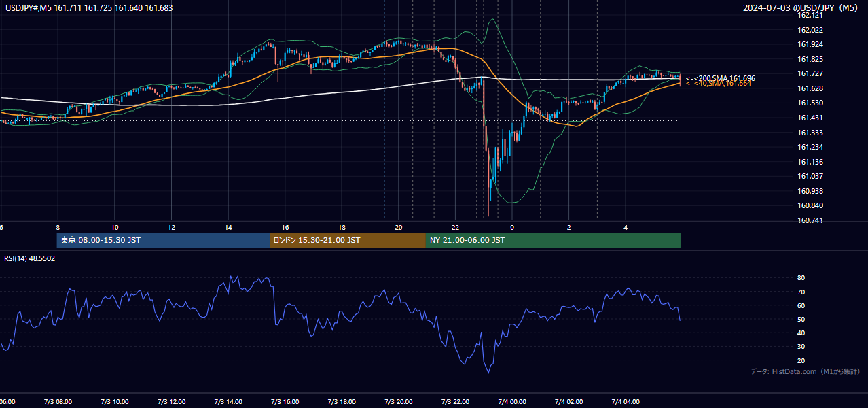868x408 pixels.
Task: Click hour label 8 under price chart
Action: pyautogui.click(x=58, y=227)
